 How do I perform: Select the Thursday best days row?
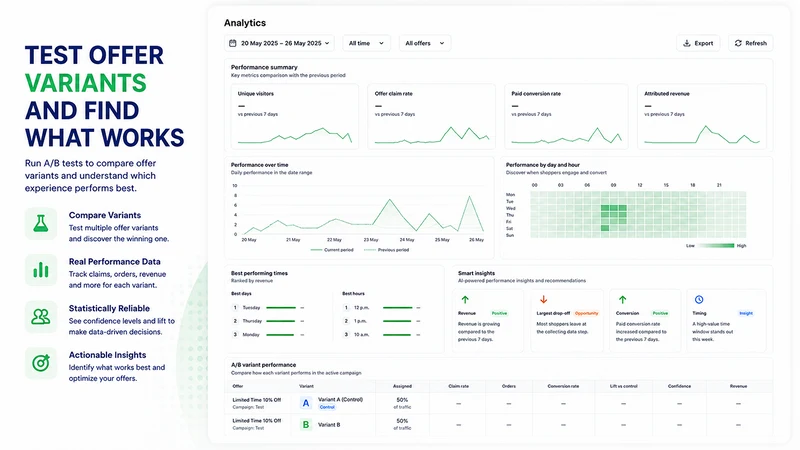point(268,321)
